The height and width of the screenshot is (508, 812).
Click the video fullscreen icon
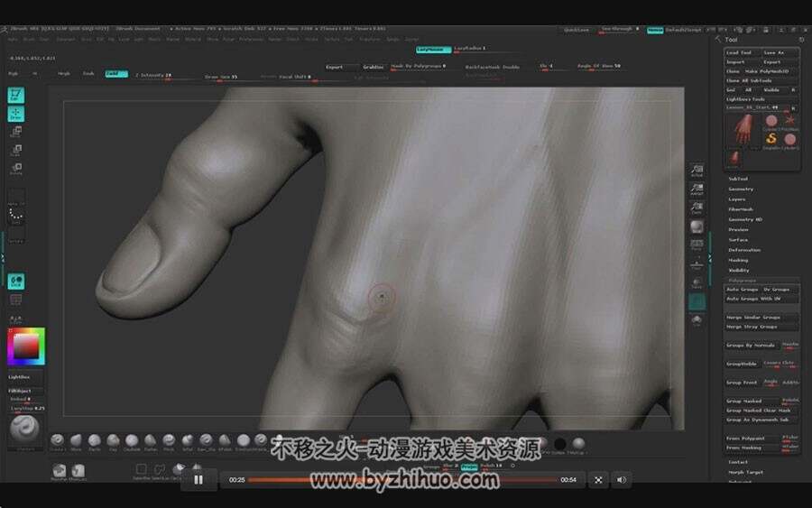click(598, 480)
